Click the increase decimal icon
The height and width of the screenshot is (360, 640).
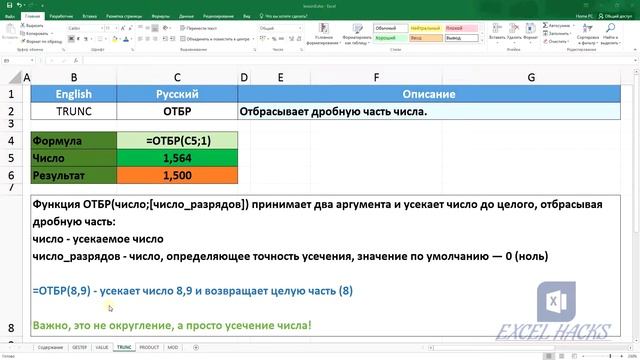291,39
